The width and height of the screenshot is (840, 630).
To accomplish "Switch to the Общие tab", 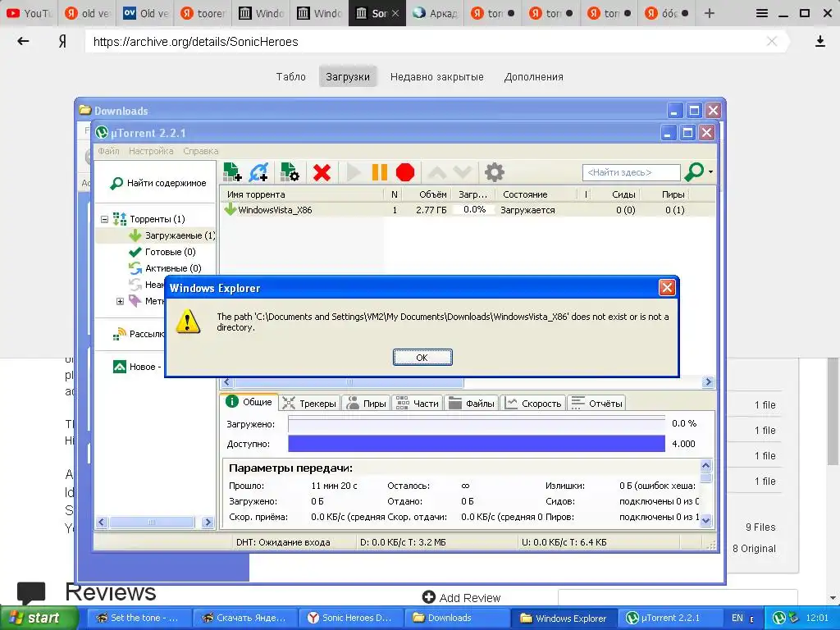I will (249, 402).
